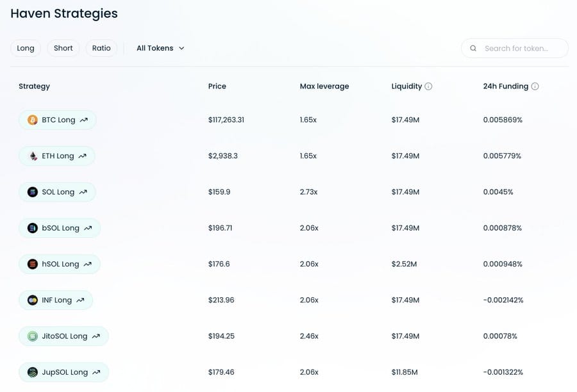Click trend arrow next to hSOL Long

88,264
